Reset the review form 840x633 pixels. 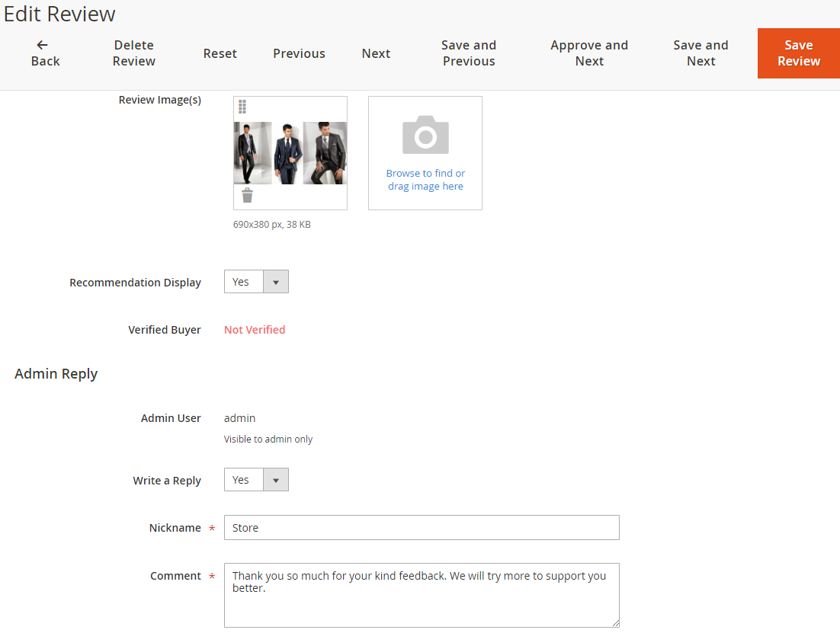tap(220, 53)
